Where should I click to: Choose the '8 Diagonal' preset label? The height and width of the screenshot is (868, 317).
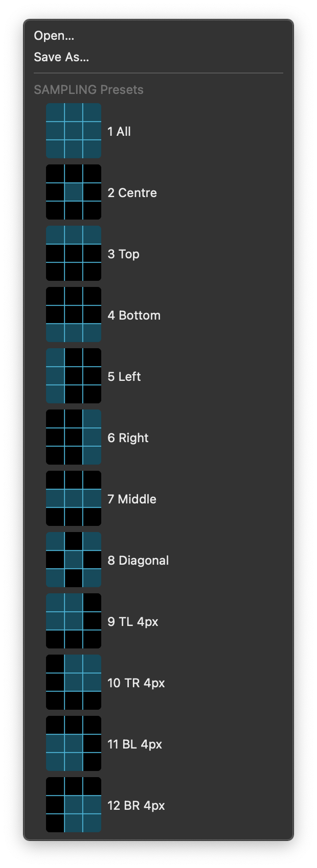point(138,560)
